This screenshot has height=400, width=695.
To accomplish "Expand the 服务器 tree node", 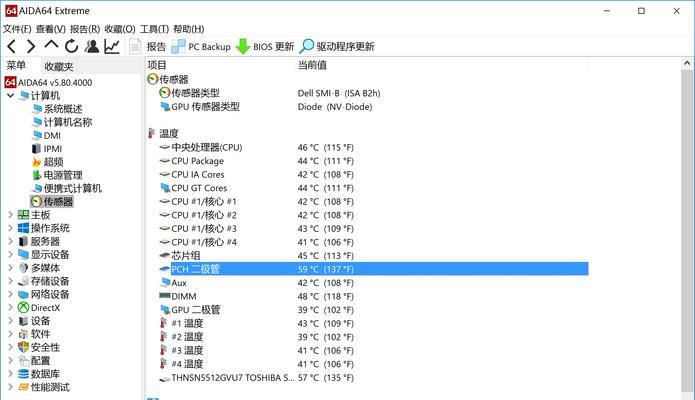I will pos(11,241).
